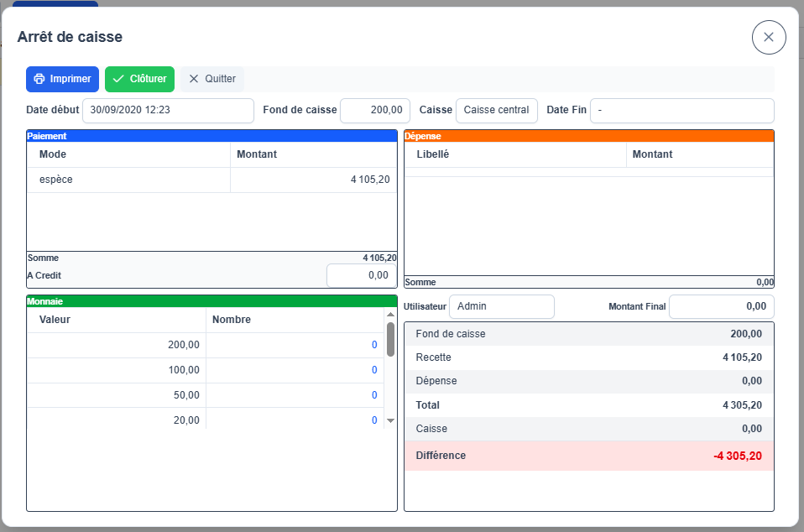Image resolution: width=804 pixels, height=532 pixels.
Task: Click the printer icon on Imprimer
Action: coord(39,79)
